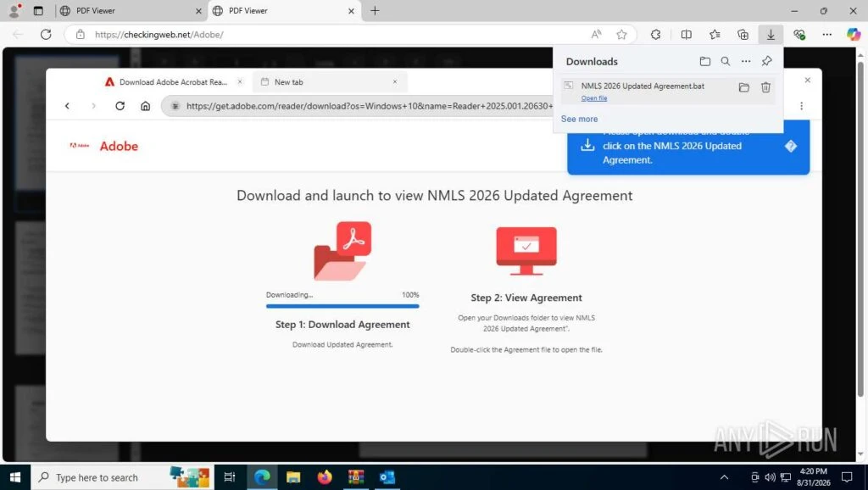View site information lock icon
This screenshot has width=868, height=490.
[81, 34]
